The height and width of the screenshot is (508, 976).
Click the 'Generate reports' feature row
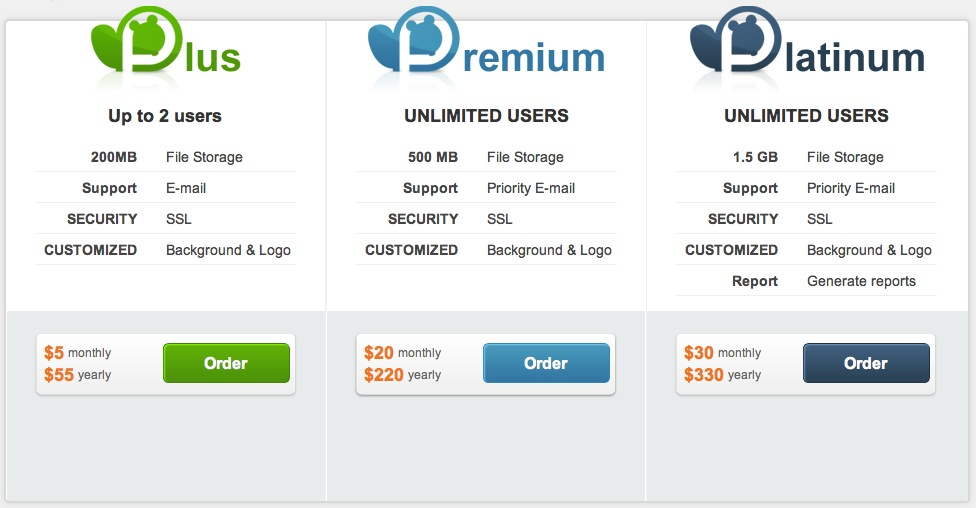click(x=806, y=281)
